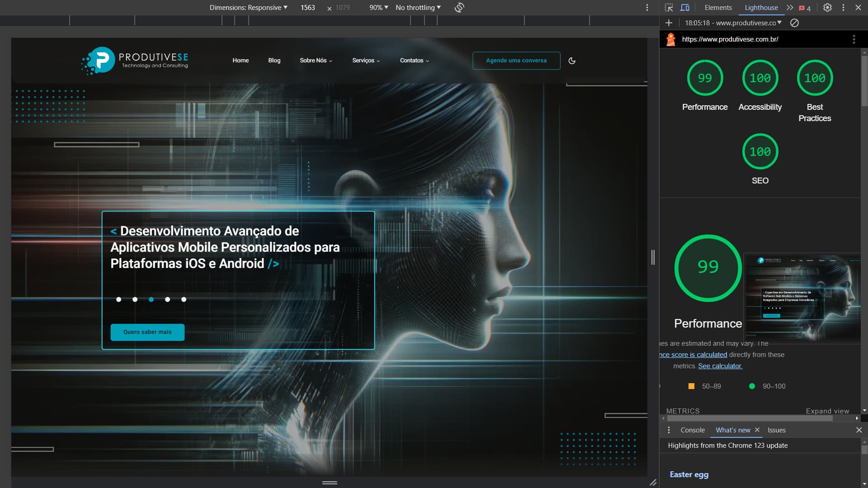Viewport: 868px width, 488px height.
Task: Click the Quero saber mais button
Action: click(x=147, y=332)
